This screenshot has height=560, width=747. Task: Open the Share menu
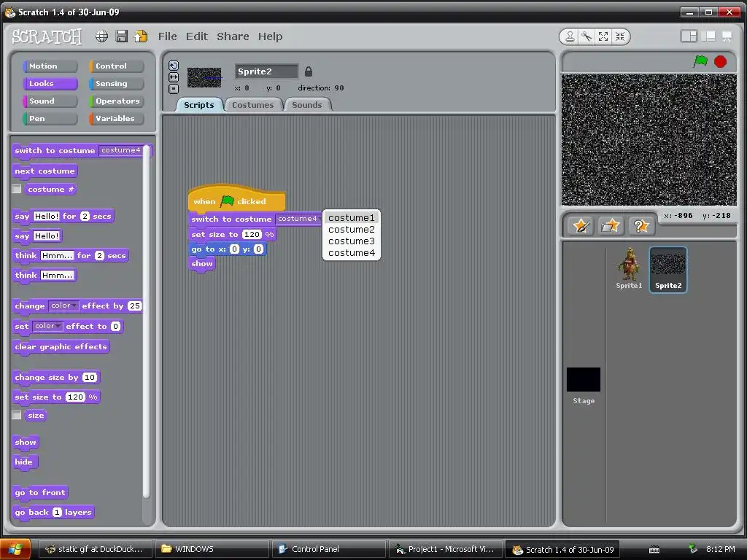(233, 36)
